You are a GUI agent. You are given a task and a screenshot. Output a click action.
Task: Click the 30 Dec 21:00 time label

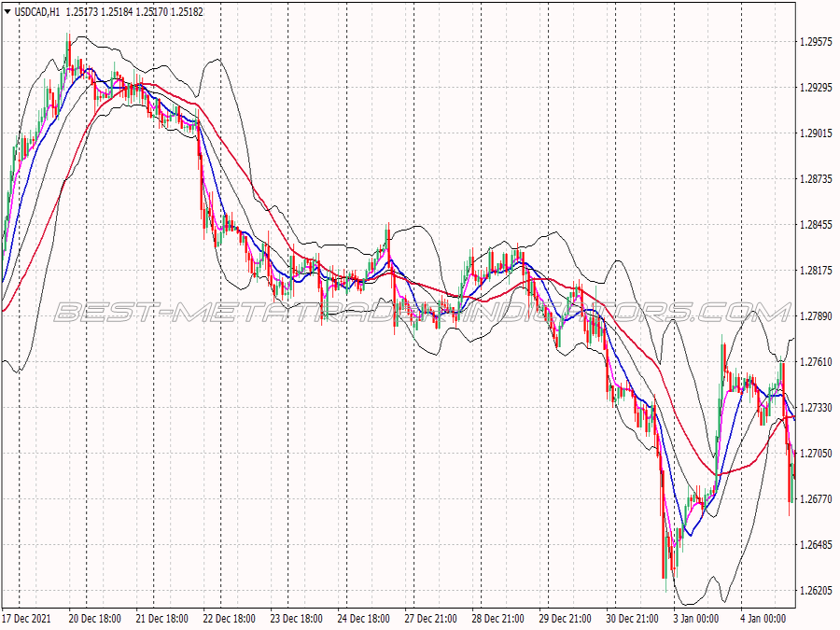point(632,619)
